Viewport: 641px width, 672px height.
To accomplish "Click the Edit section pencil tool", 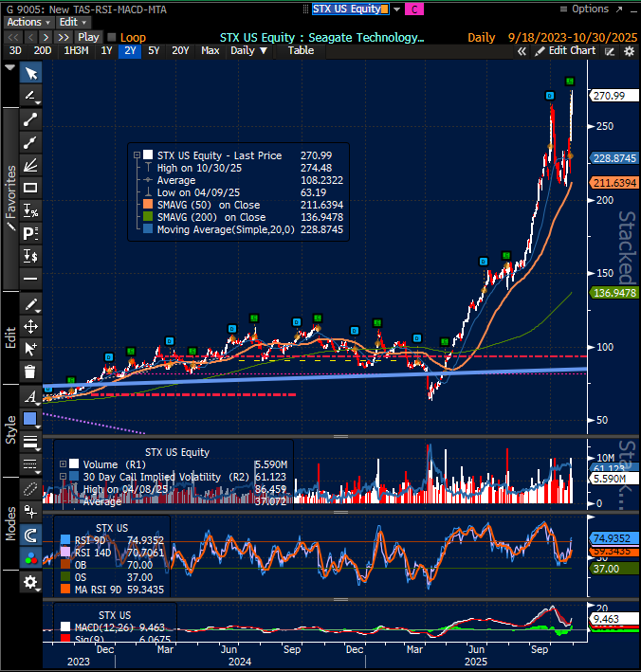I will tap(31, 304).
